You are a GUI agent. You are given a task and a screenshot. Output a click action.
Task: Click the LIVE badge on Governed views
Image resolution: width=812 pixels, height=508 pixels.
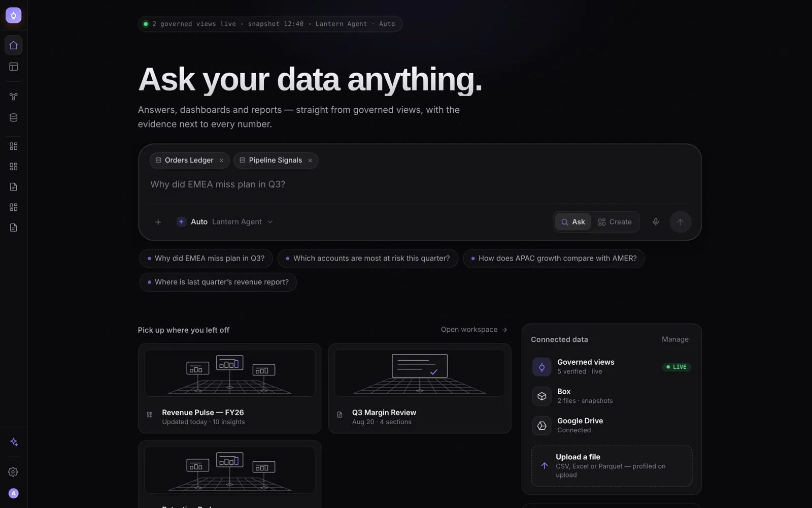pyautogui.click(x=676, y=367)
